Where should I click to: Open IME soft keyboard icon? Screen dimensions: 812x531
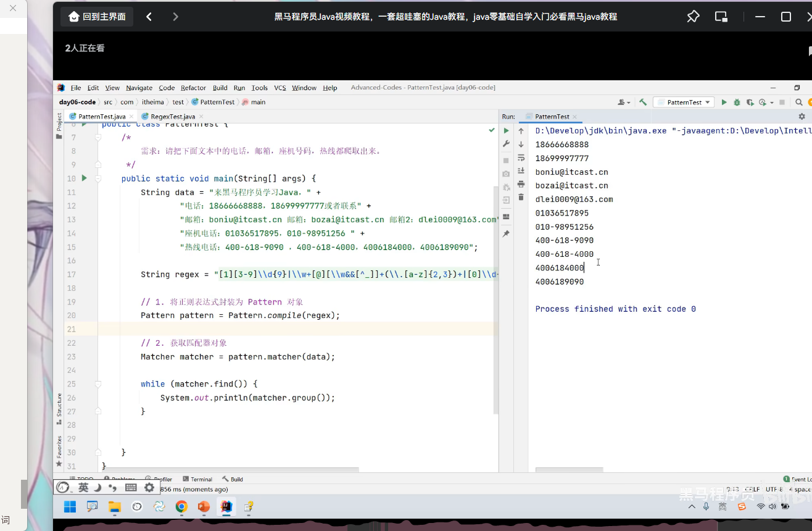pos(131,488)
